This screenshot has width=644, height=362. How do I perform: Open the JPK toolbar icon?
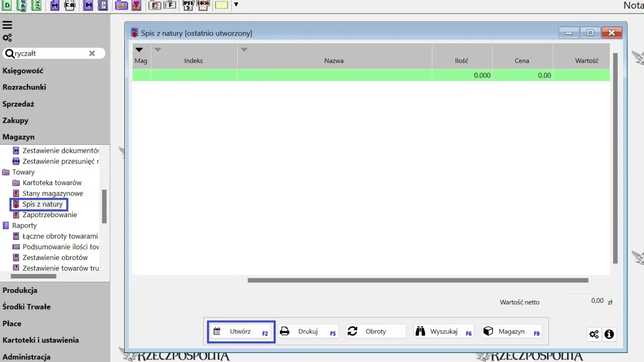(x=36, y=6)
